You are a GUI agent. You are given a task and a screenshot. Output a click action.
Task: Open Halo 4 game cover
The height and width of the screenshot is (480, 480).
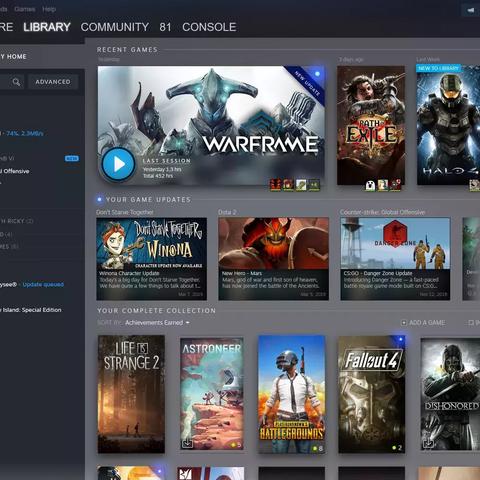[448, 125]
